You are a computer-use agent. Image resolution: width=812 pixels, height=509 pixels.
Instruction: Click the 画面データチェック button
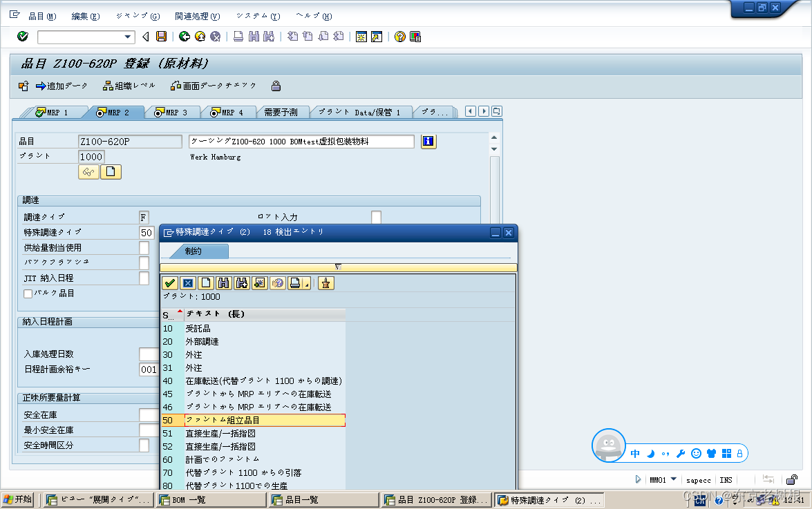pyautogui.click(x=214, y=86)
